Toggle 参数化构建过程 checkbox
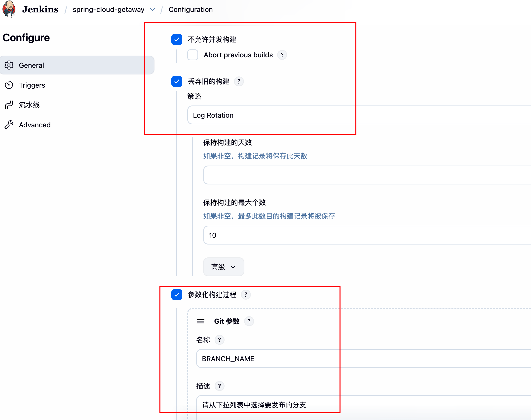531x420 pixels. click(x=177, y=295)
